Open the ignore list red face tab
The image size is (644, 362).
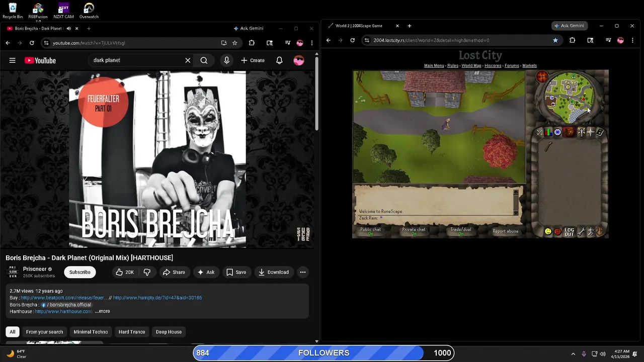click(x=557, y=232)
